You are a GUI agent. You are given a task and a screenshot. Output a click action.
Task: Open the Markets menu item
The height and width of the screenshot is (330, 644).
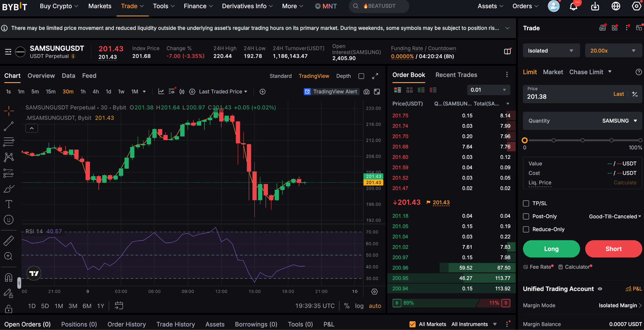(100, 6)
